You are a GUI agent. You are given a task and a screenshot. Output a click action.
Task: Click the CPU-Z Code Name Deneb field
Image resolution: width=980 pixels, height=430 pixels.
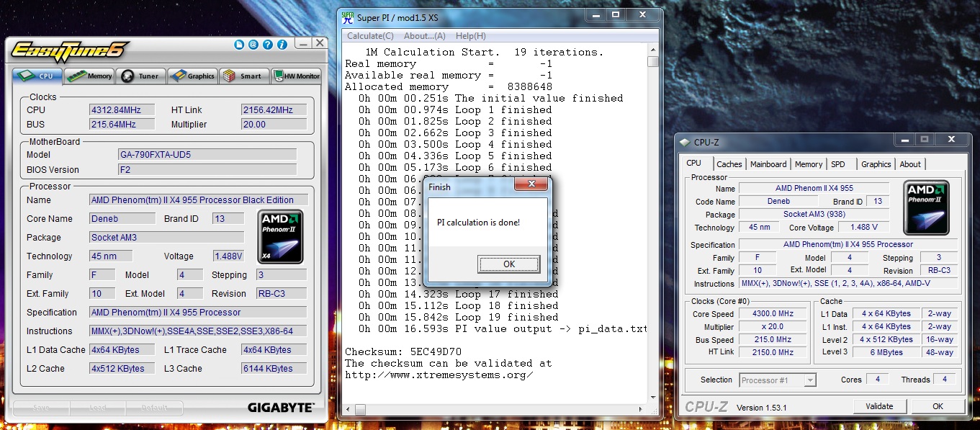[x=778, y=202]
